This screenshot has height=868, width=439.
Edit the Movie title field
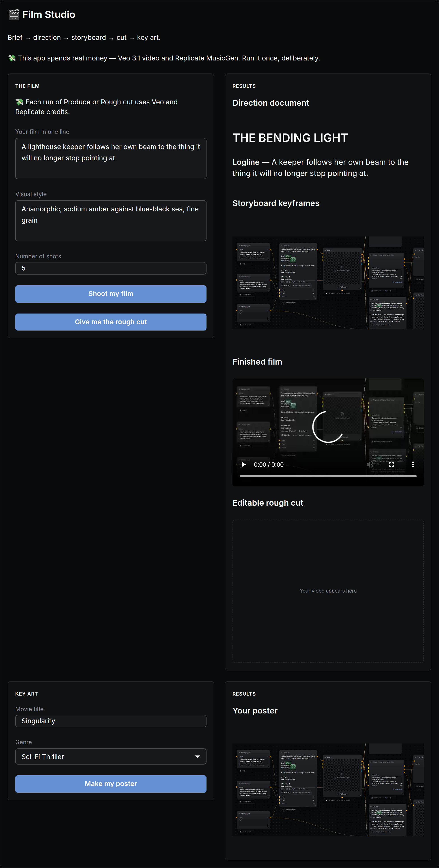coord(111,721)
